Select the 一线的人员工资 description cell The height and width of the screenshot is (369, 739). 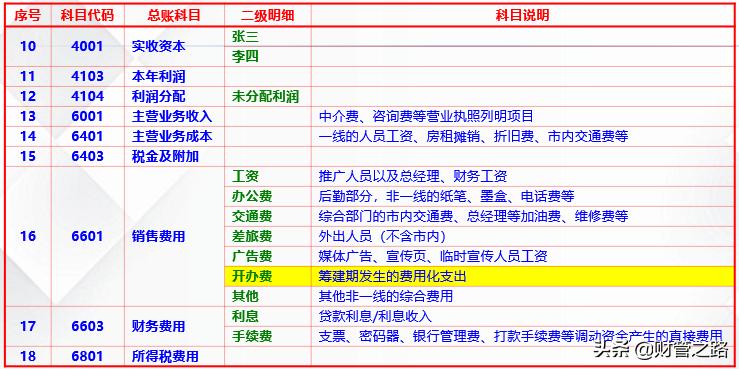tap(522, 136)
